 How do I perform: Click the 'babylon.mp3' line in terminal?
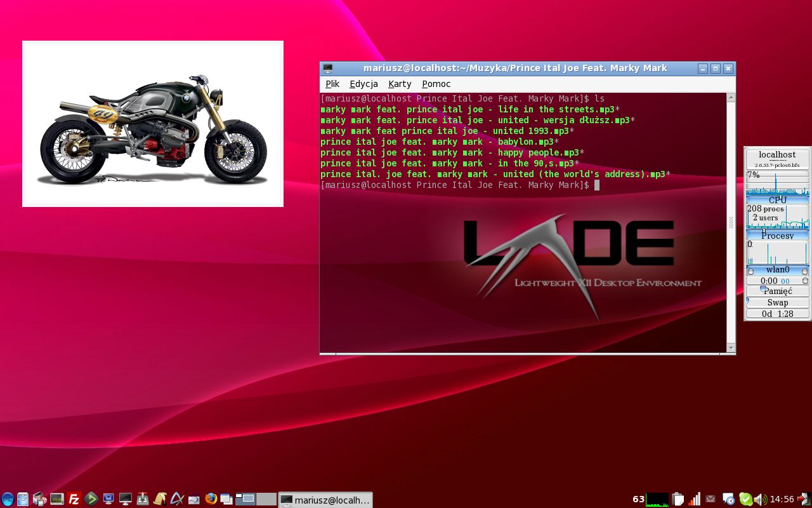tap(440, 142)
